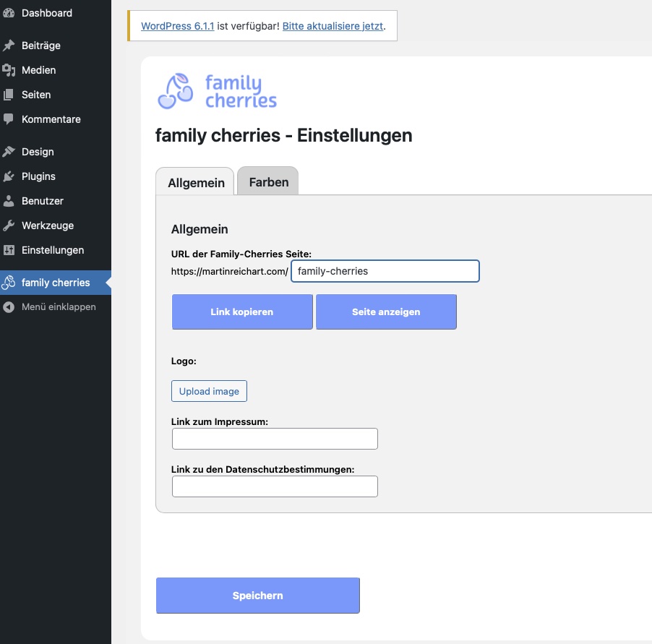Select the Allgemein tab

pos(196,183)
